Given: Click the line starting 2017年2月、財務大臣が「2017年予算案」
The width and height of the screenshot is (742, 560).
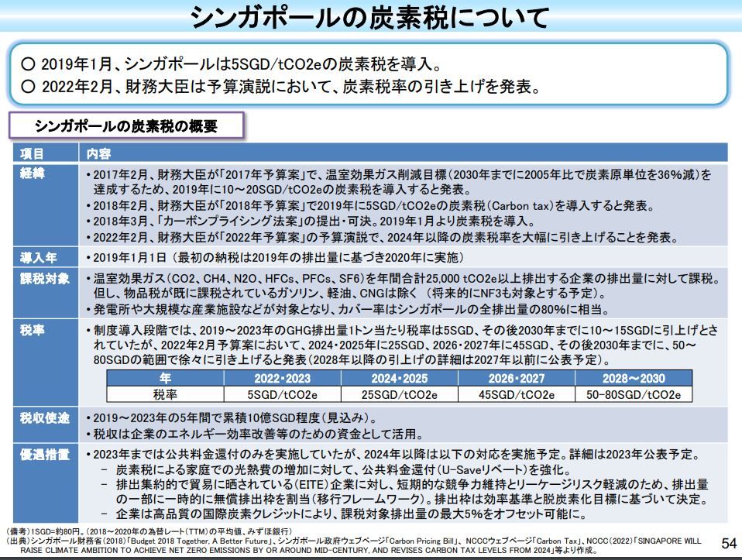Looking at the screenshot, I should (398, 175).
